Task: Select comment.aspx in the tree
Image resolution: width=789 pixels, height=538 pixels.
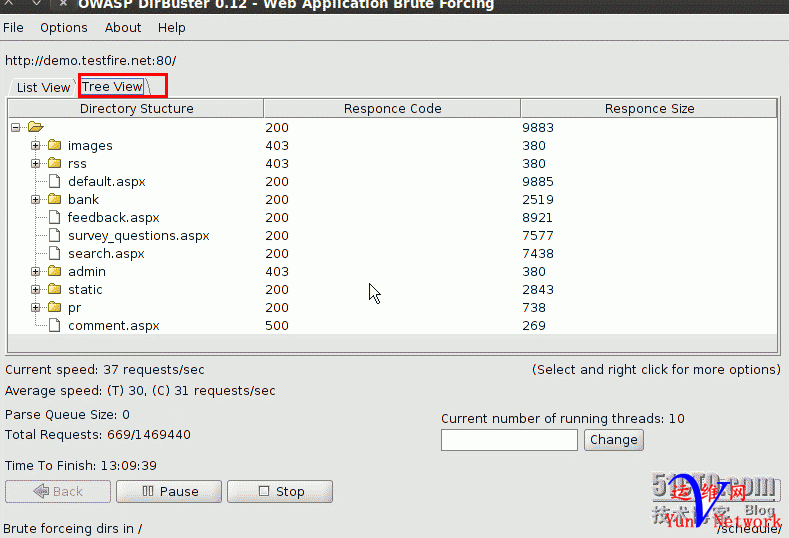Action: click(114, 326)
